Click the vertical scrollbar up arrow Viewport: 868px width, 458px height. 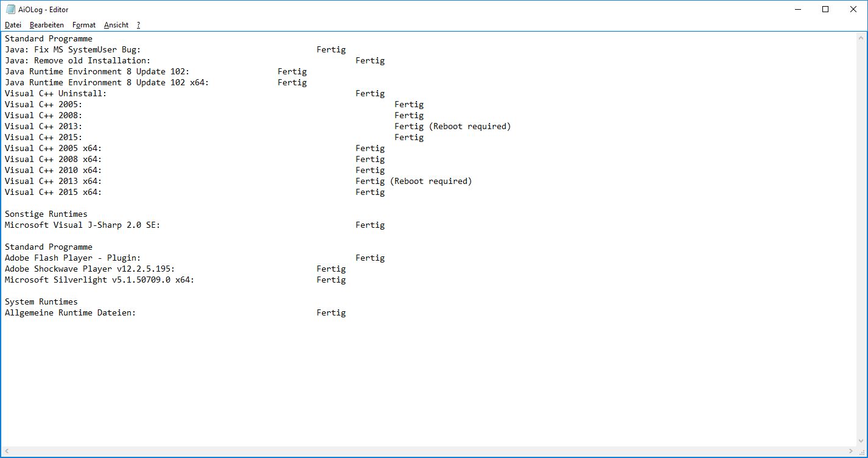(x=862, y=37)
